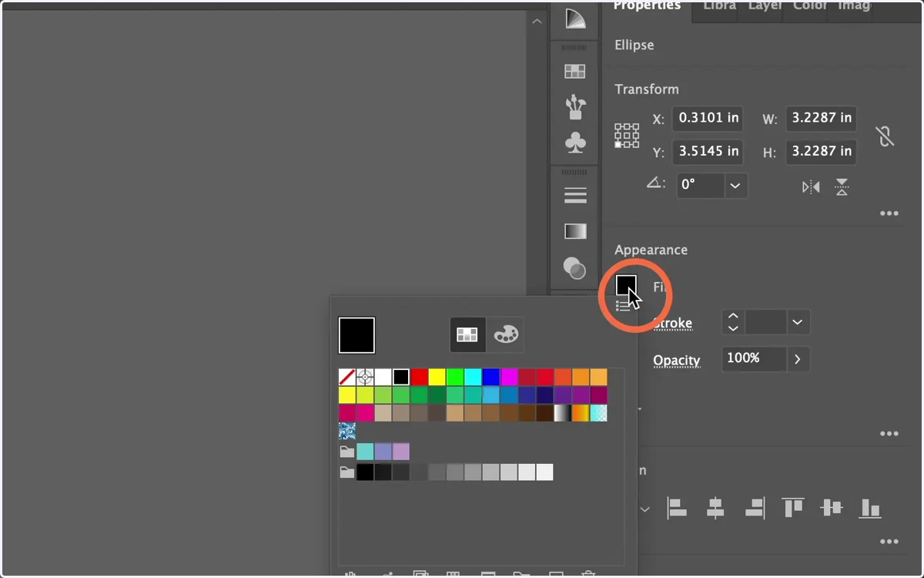Pick the teal swatch in color group
Image resolution: width=924 pixels, height=578 pixels.
tap(365, 452)
